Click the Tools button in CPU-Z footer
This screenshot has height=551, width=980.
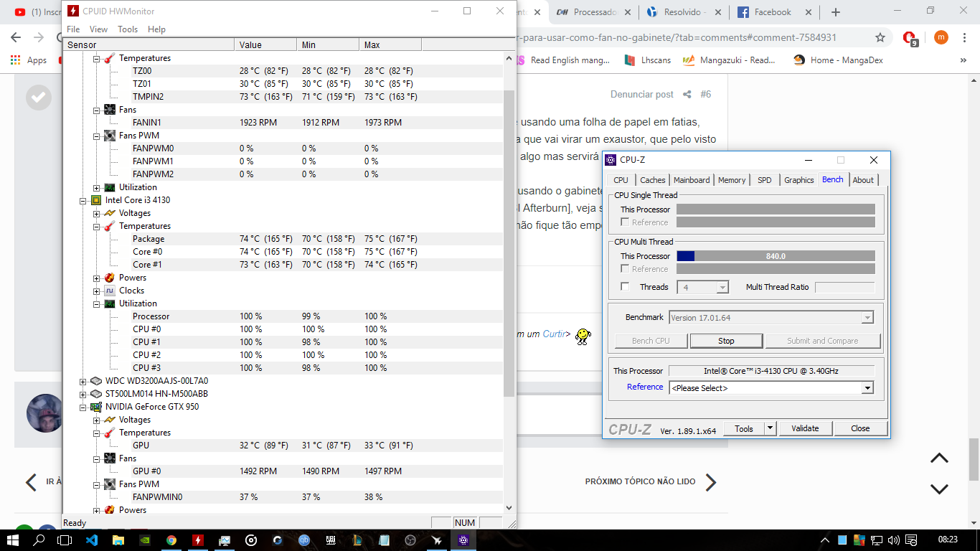(x=744, y=428)
